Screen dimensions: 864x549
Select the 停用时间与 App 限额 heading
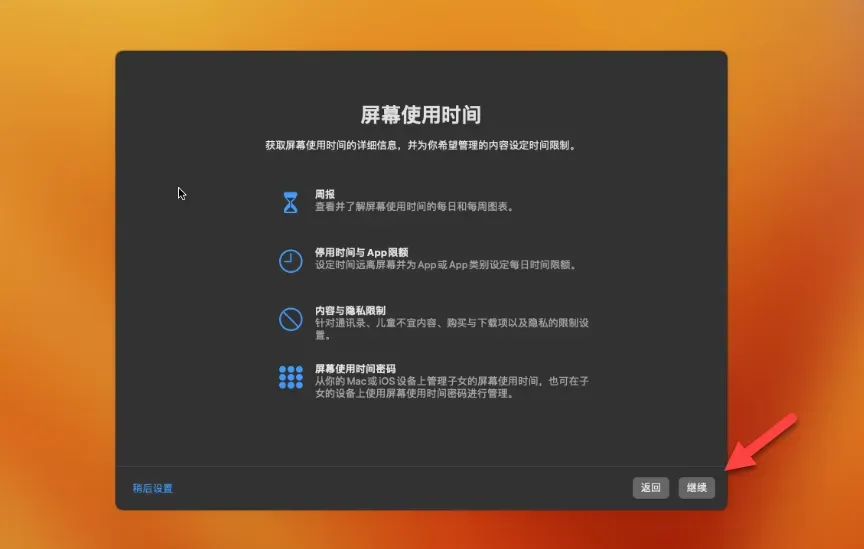(x=361, y=252)
